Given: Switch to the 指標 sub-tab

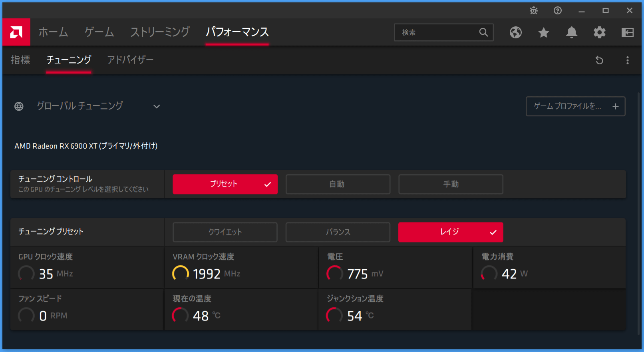Looking at the screenshot, I should [x=20, y=60].
